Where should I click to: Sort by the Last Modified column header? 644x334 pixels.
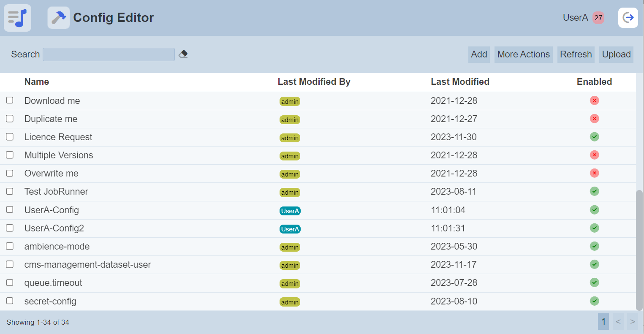(460, 82)
